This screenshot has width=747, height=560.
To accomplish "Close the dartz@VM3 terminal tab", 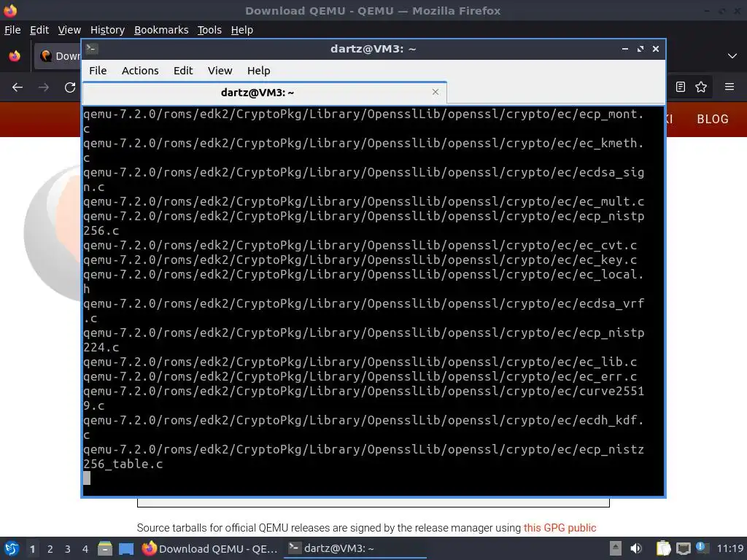I will point(435,92).
